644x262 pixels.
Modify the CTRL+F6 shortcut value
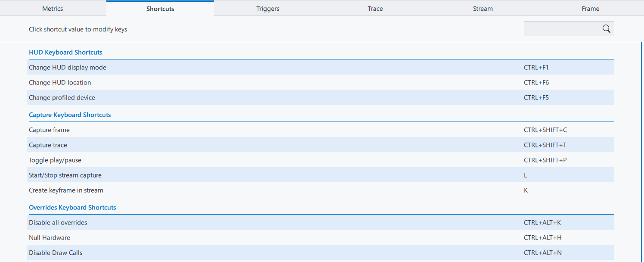(x=536, y=82)
